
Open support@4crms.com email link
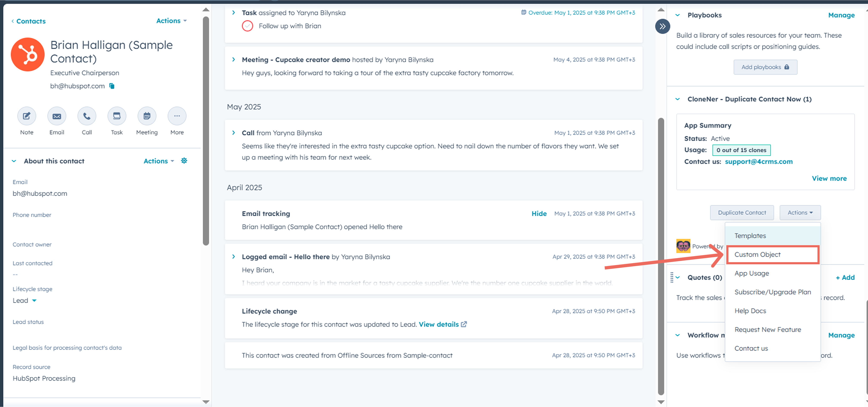(759, 162)
